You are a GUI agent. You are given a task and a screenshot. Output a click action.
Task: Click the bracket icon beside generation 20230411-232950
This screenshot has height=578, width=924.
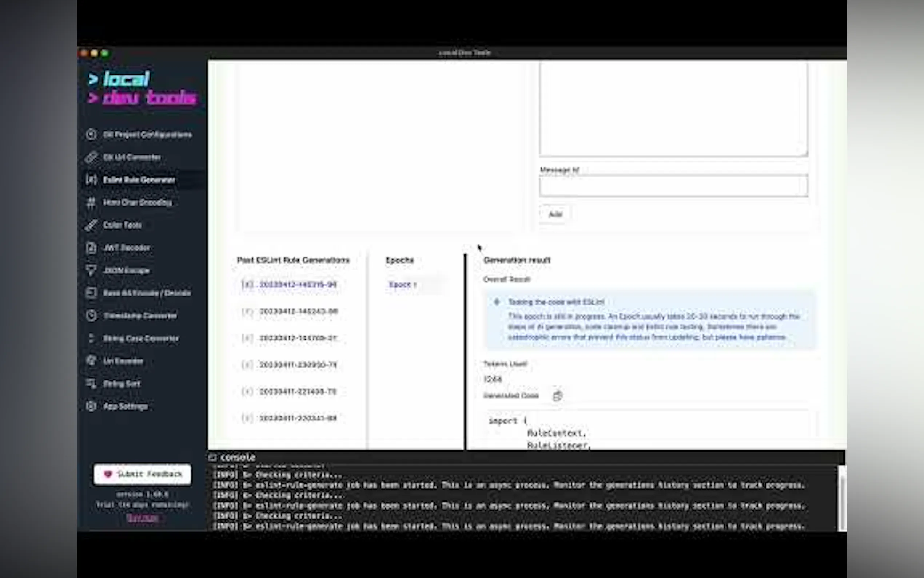247,365
